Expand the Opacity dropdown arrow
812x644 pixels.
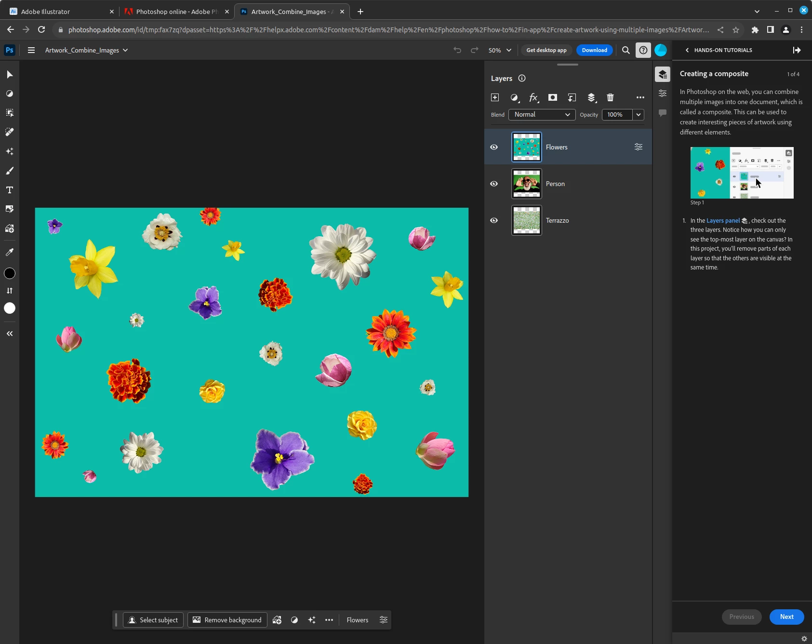tap(639, 115)
